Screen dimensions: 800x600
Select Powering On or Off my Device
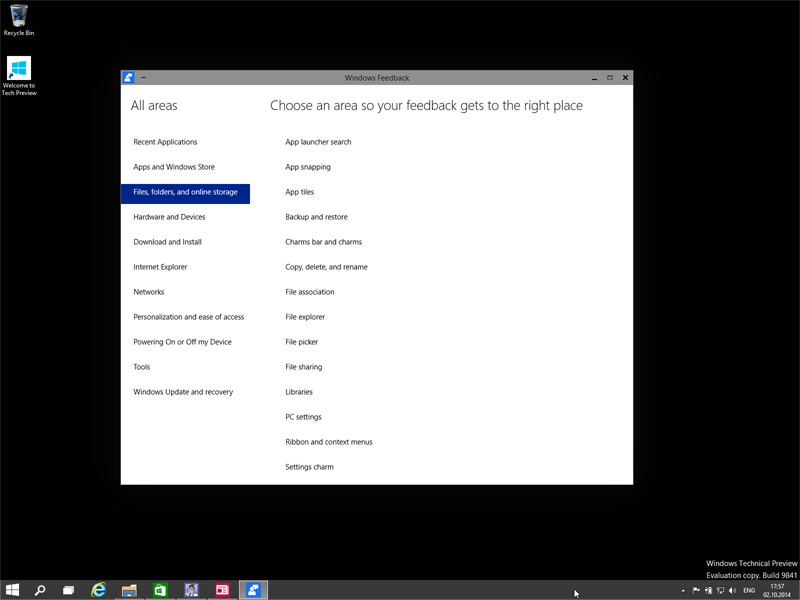(x=185, y=342)
